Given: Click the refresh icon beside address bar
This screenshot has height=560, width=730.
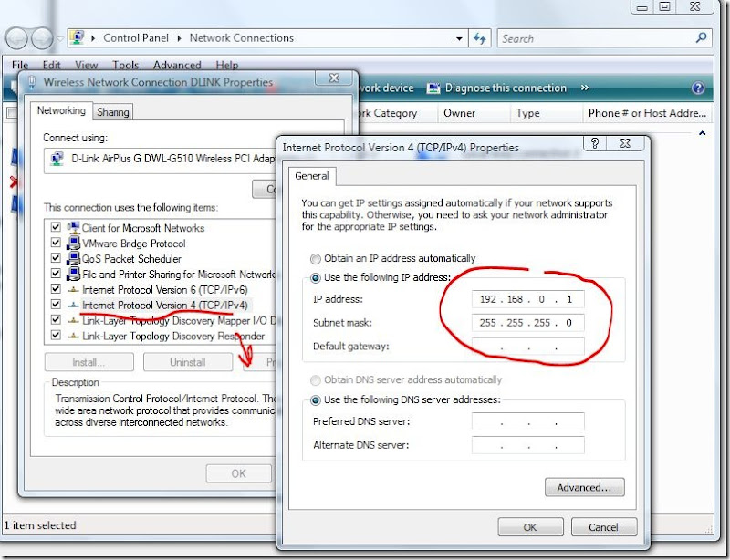Looking at the screenshot, I should pyautogui.click(x=480, y=38).
